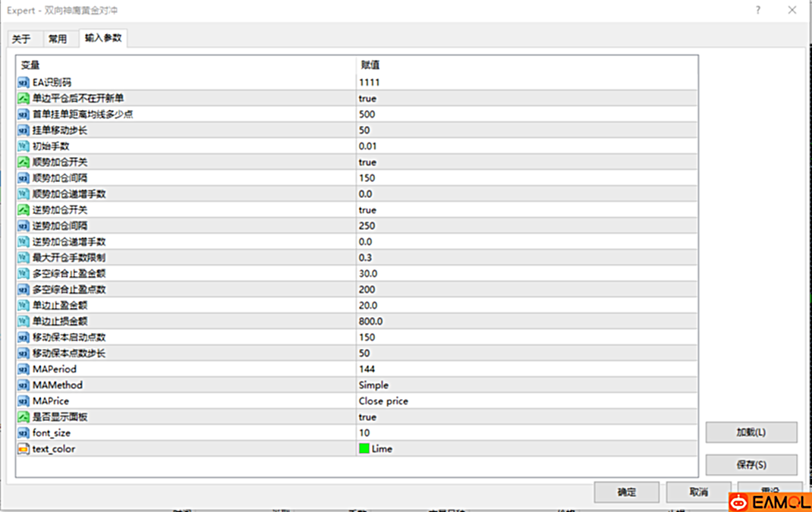The height and width of the screenshot is (512, 812).
Task: Click the icon next to 初始手数 row
Action: coord(24,146)
